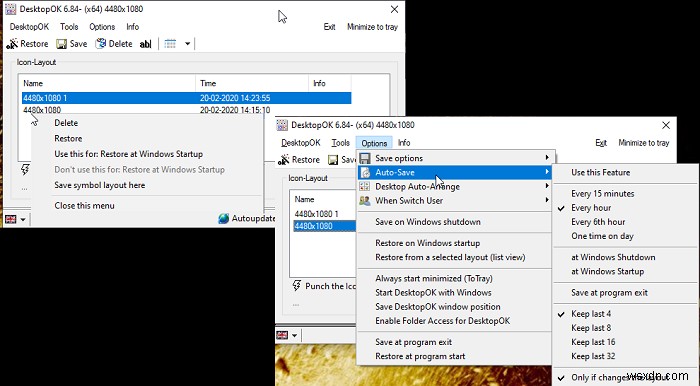700x386 pixels.
Task: Click Autoupdate globe icon in back window
Action: pos(224,218)
